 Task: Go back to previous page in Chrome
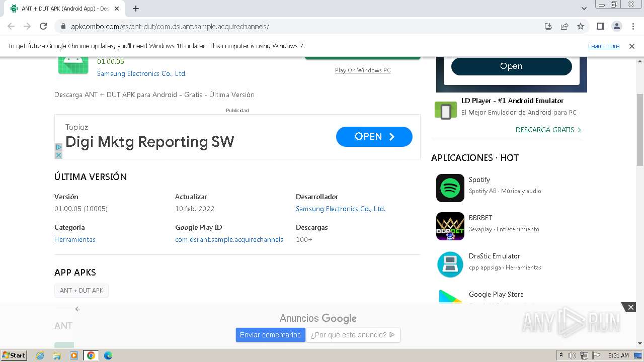[11, 26]
